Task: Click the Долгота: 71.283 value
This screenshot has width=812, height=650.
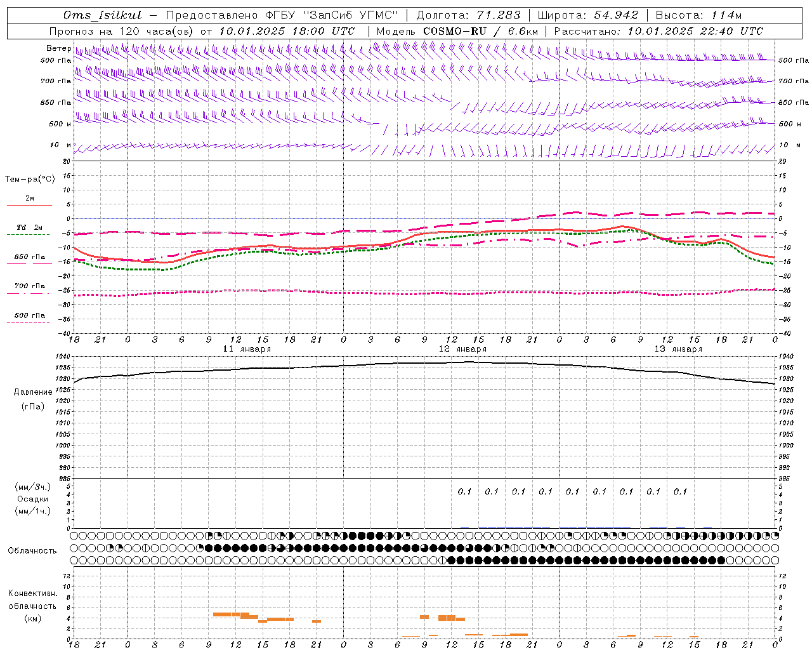Action: (x=468, y=15)
